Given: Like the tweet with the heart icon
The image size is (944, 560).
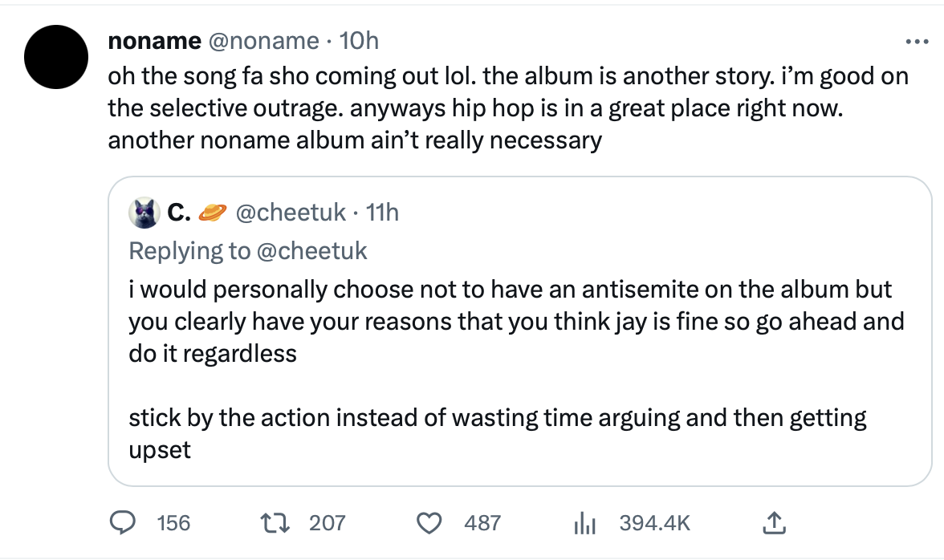Looking at the screenshot, I should [430, 523].
